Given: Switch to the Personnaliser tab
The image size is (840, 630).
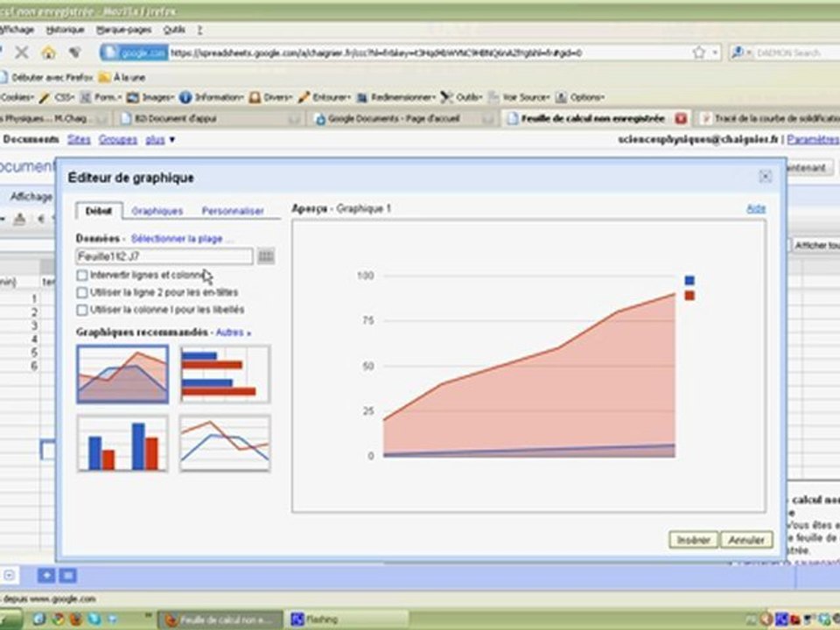Looking at the screenshot, I should coord(233,211).
